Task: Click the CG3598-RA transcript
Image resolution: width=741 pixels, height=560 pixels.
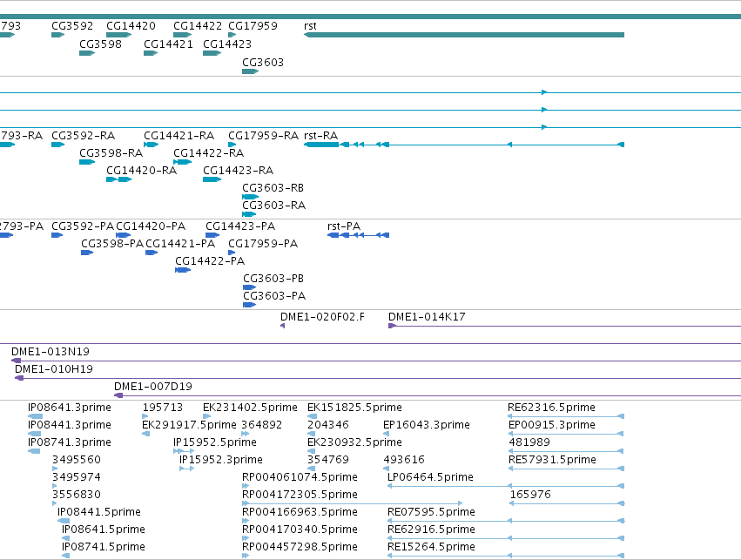Action: tap(87, 162)
